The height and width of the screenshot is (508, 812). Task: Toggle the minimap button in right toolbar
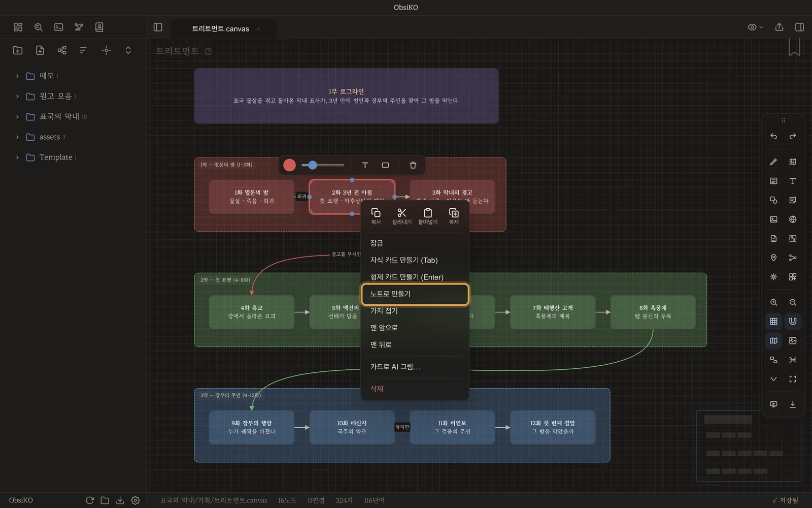pos(773,340)
